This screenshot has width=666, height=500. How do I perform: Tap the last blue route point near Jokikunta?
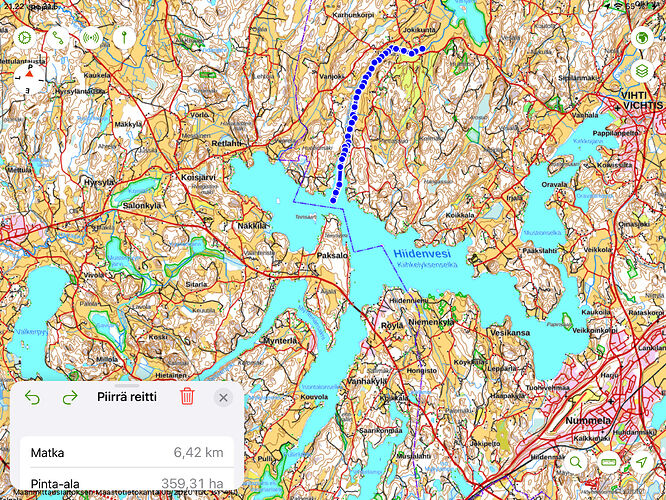tap(422, 49)
